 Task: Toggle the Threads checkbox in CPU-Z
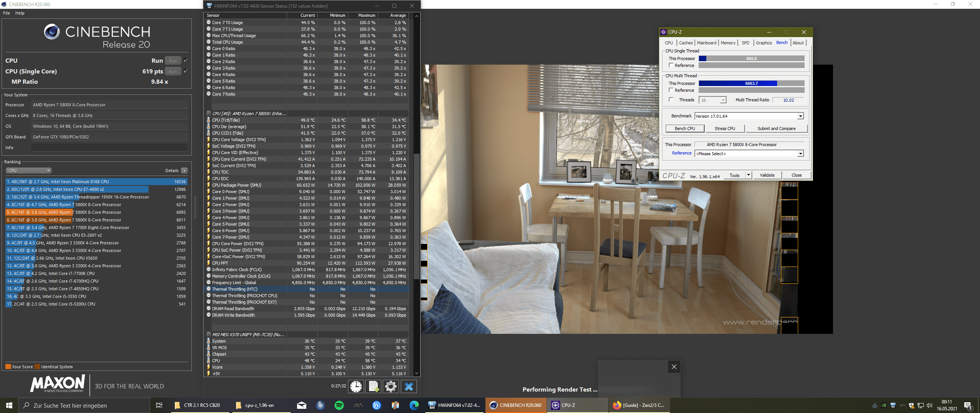point(671,100)
